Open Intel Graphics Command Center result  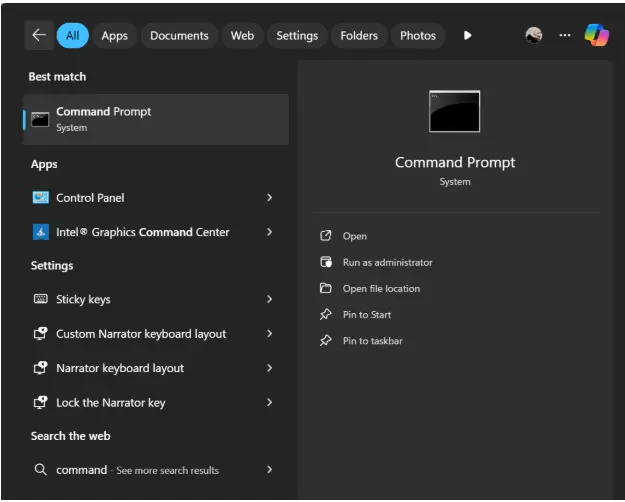[x=156, y=232]
